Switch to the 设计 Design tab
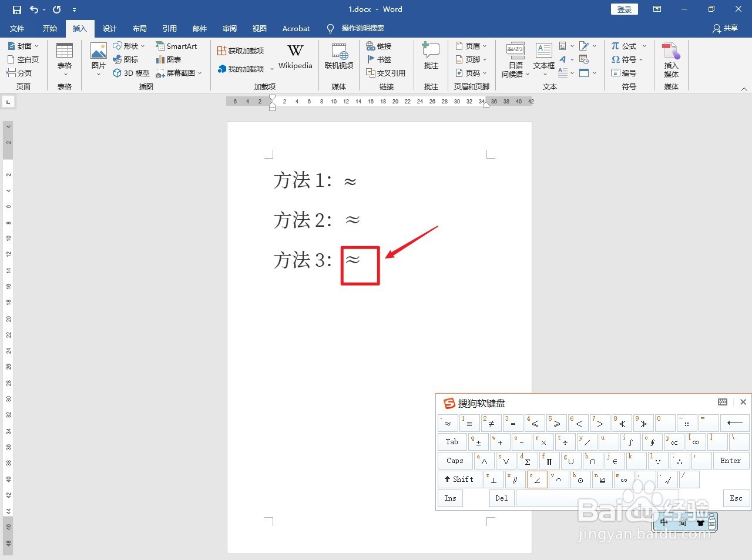Viewport: 752px width, 560px height. (x=110, y=28)
